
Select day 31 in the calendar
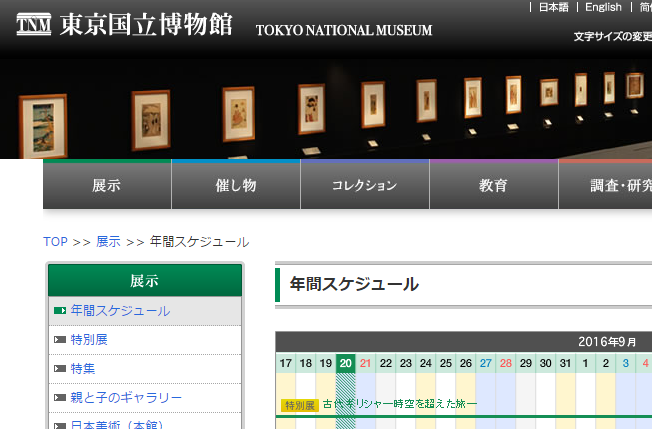click(566, 363)
